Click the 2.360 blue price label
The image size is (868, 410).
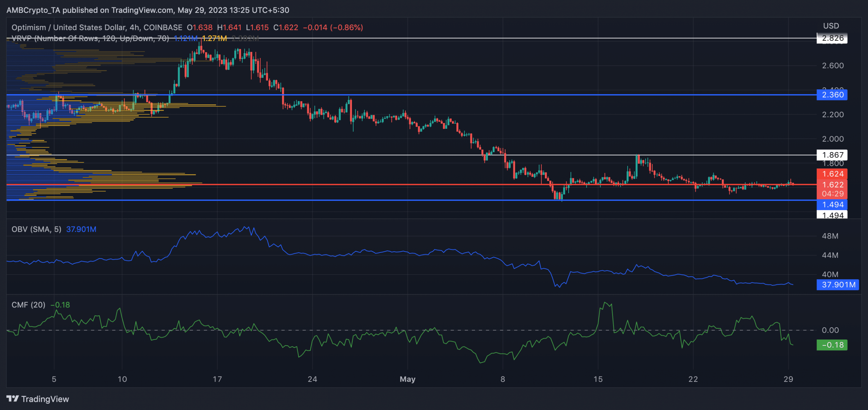tap(832, 95)
